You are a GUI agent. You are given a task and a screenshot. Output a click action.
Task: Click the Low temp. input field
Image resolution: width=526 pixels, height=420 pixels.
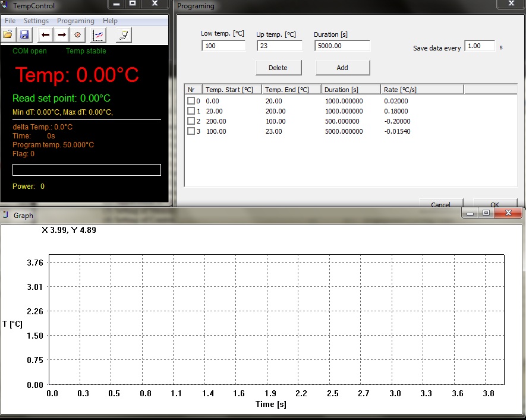coord(223,46)
